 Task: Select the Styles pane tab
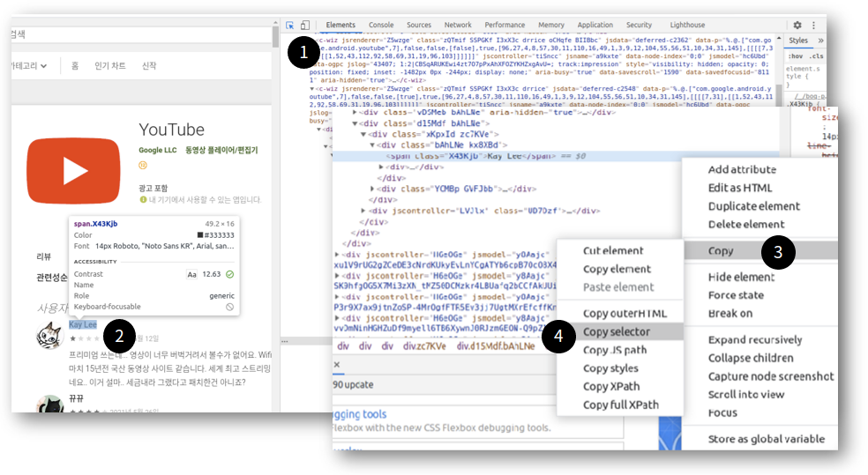[798, 41]
